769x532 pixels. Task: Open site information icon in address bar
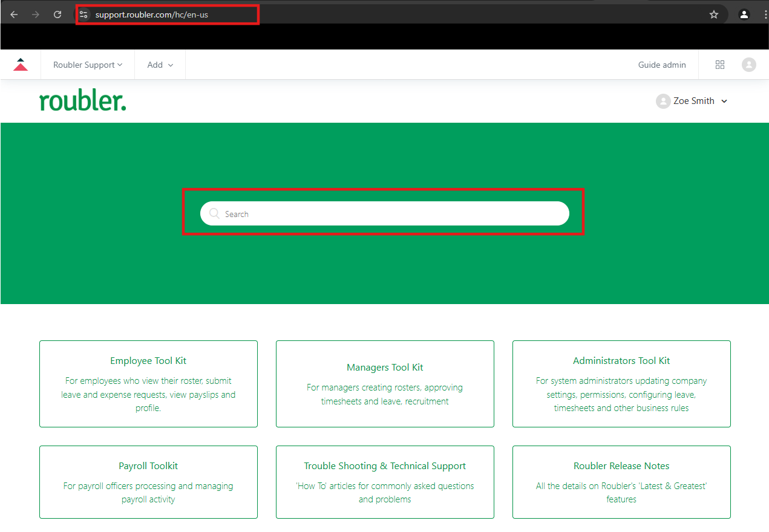click(x=84, y=15)
